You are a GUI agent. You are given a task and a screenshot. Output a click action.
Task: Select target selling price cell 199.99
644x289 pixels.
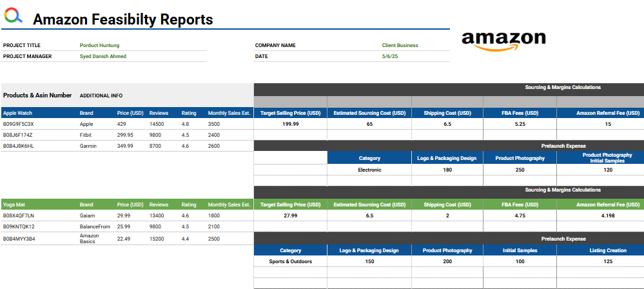(290, 124)
